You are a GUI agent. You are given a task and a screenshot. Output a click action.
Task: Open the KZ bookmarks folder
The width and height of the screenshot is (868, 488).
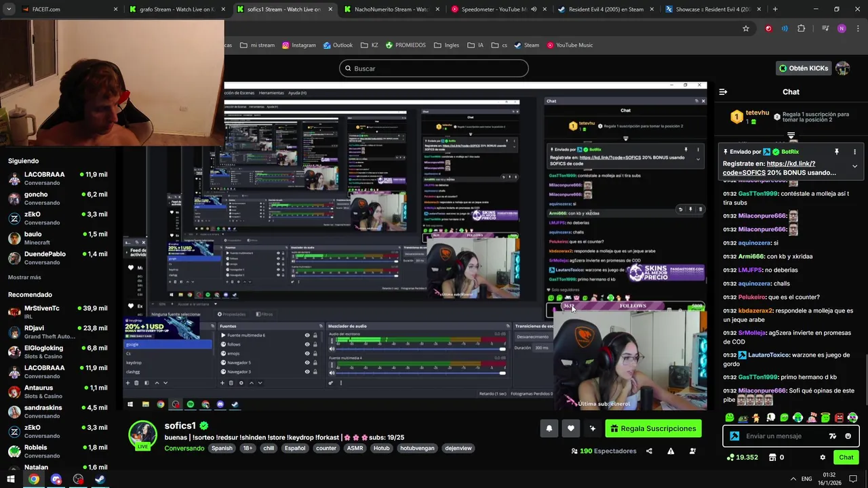click(x=370, y=45)
